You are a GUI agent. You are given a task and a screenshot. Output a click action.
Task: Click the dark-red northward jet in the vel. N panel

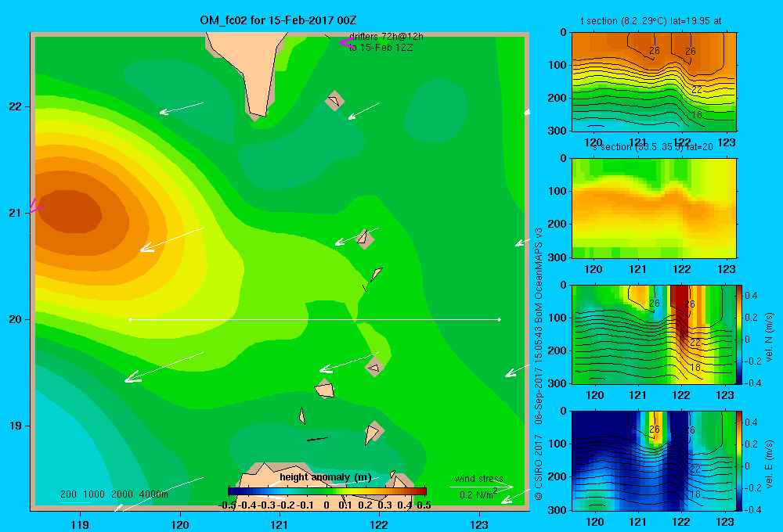(x=680, y=312)
